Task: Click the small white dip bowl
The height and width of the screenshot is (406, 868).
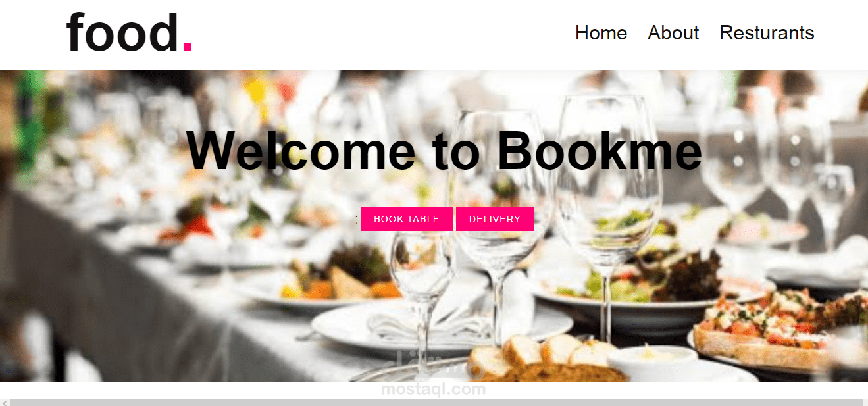Action: pyautogui.click(x=651, y=363)
